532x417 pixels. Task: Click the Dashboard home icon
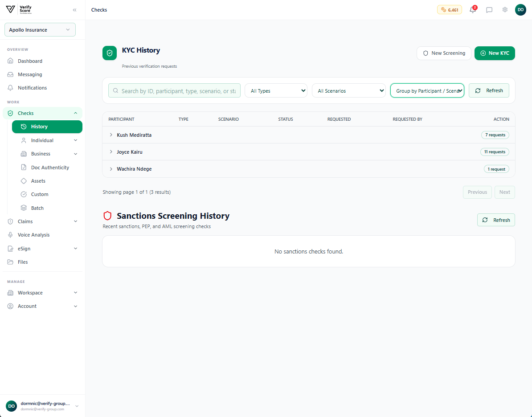[11, 61]
